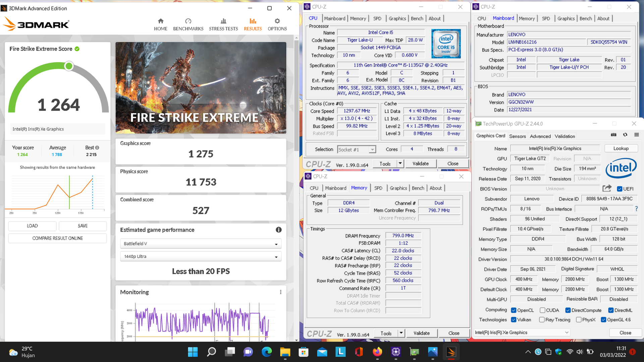Open the Windows Start menu

193,352
